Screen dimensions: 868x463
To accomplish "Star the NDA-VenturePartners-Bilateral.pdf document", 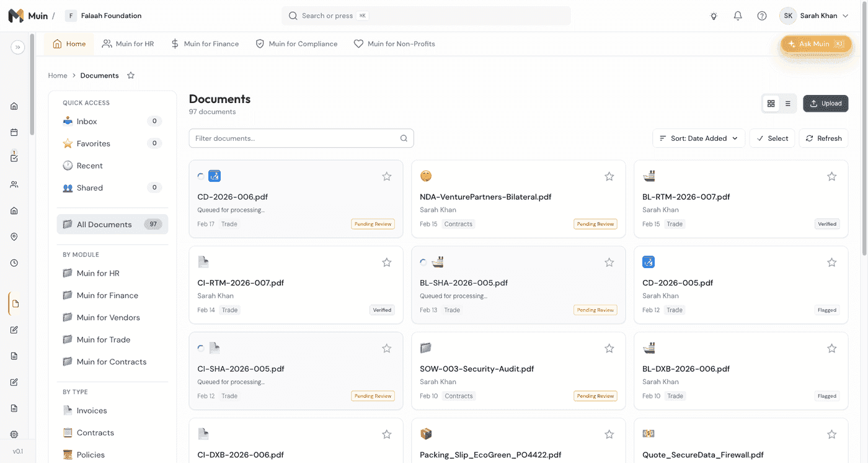I will (609, 177).
